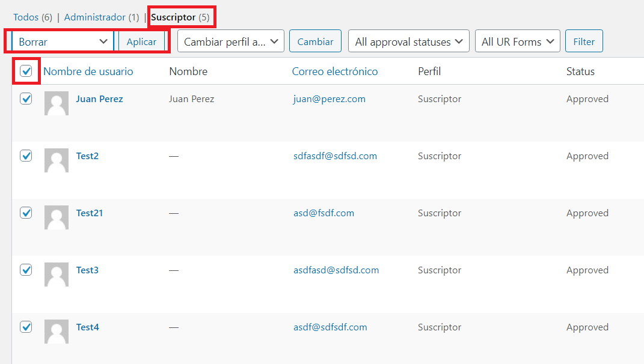Click the Test4 user avatar
This screenshot has width=644, height=364.
coord(57,332)
